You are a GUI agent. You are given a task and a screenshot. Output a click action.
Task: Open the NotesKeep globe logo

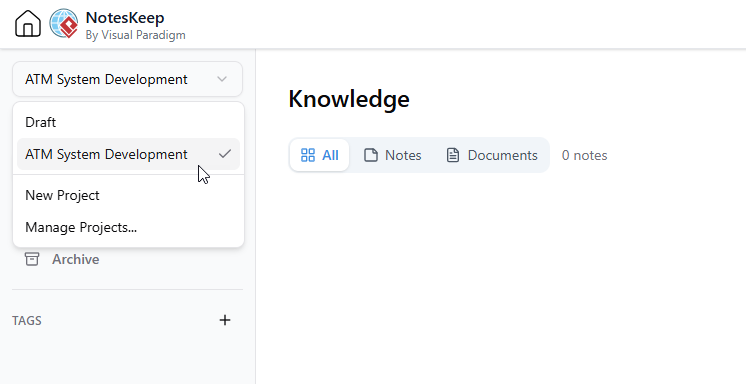[x=64, y=23]
